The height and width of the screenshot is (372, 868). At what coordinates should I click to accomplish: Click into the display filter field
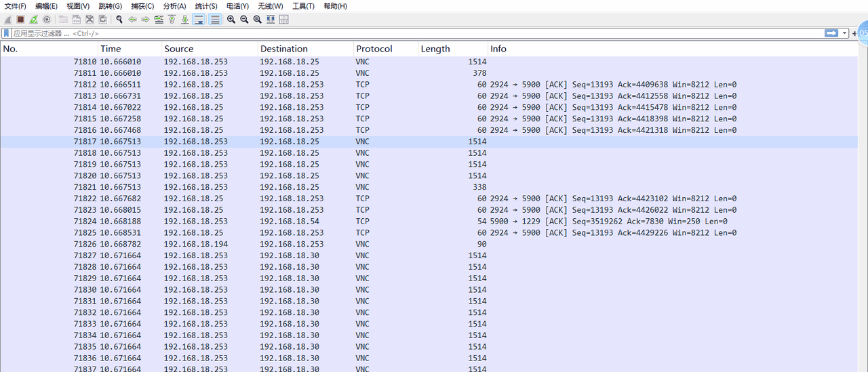(x=407, y=33)
